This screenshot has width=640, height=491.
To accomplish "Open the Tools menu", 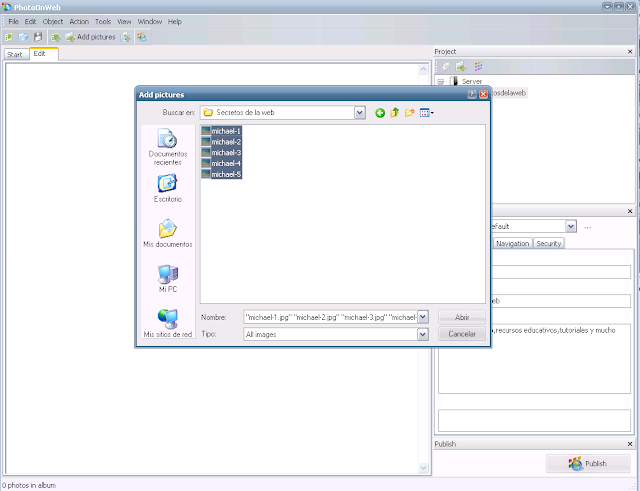I will (103, 22).
